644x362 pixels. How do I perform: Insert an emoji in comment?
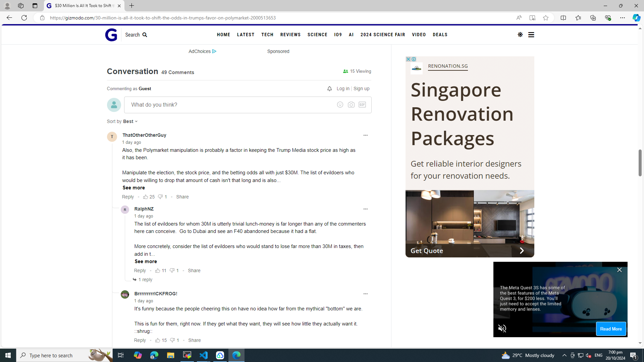(x=340, y=105)
